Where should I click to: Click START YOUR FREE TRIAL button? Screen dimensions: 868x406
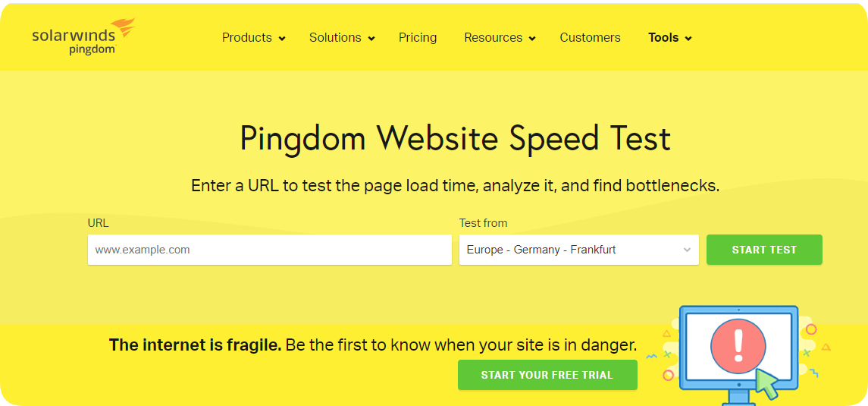click(547, 375)
